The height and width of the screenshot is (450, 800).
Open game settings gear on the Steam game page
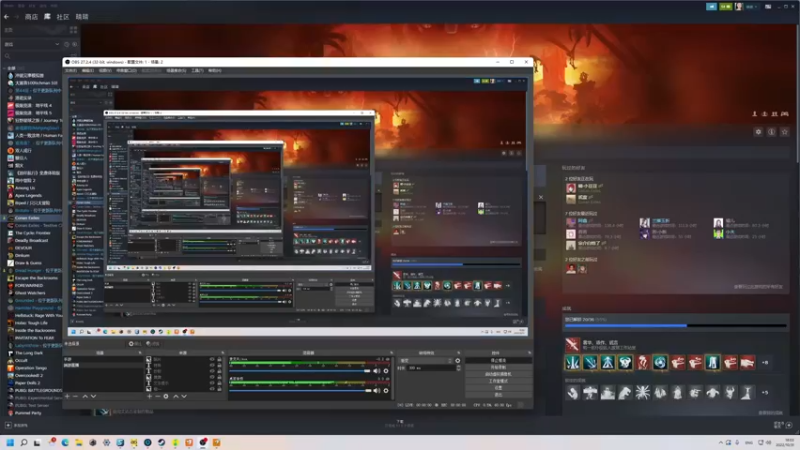pyautogui.click(x=758, y=132)
